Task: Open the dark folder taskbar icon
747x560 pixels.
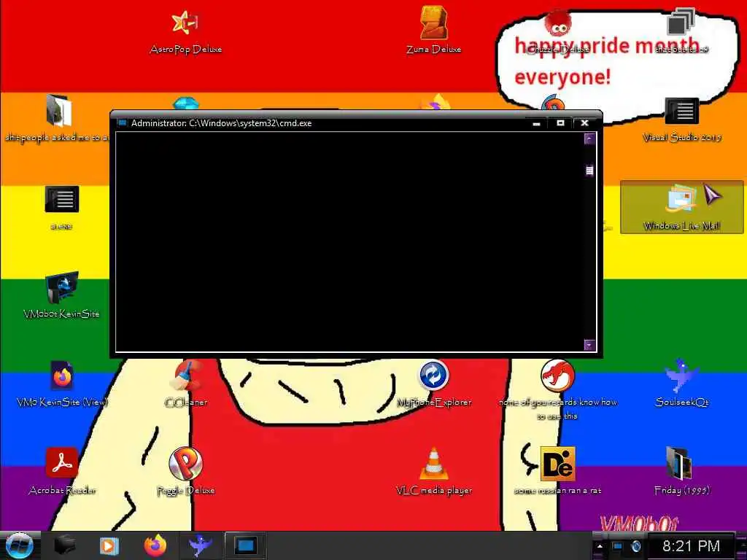Action: [65, 545]
